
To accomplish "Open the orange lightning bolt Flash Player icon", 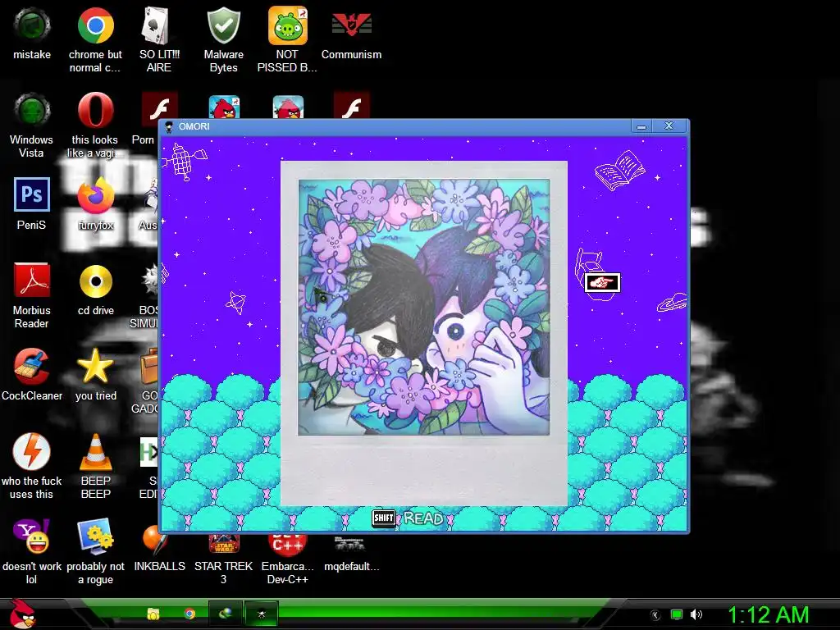I will pyautogui.click(x=32, y=452).
